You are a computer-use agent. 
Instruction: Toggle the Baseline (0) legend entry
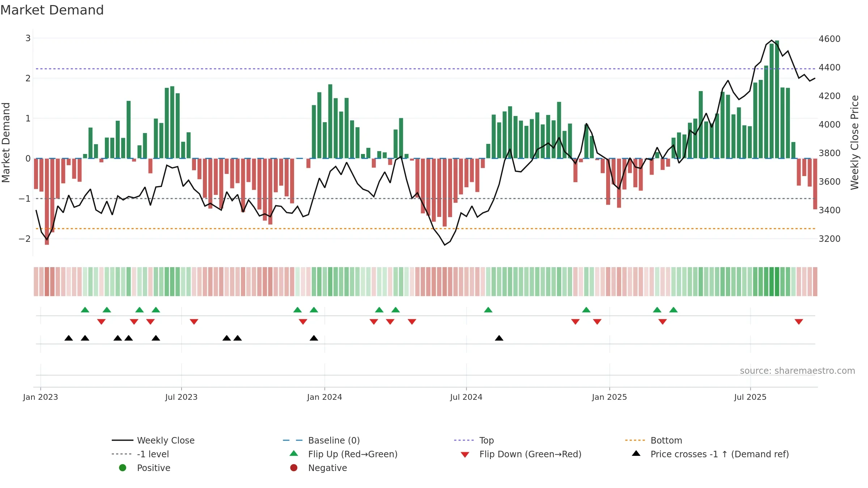(x=321, y=440)
